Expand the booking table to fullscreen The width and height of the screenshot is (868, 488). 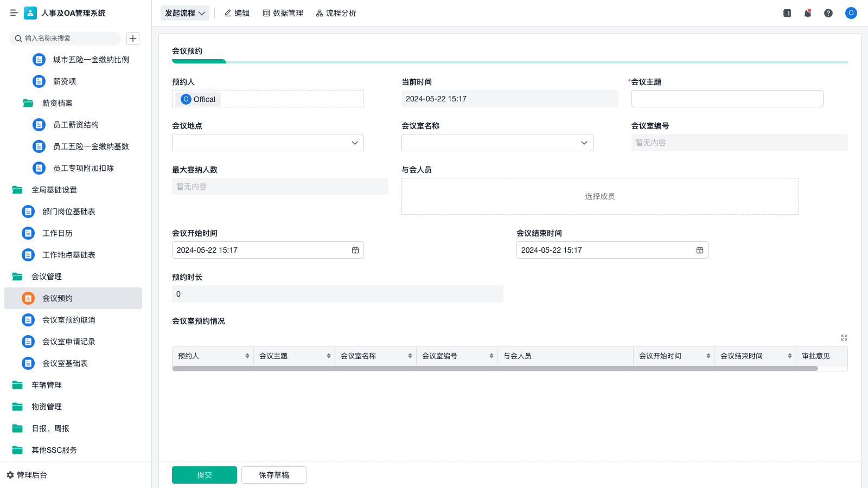click(844, 338)
